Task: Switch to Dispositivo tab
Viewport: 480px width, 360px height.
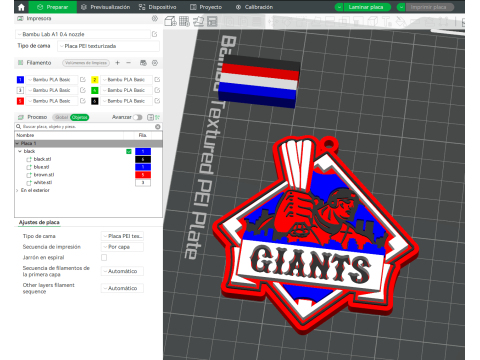Action: pyautogui.click(x=158, y=7)
